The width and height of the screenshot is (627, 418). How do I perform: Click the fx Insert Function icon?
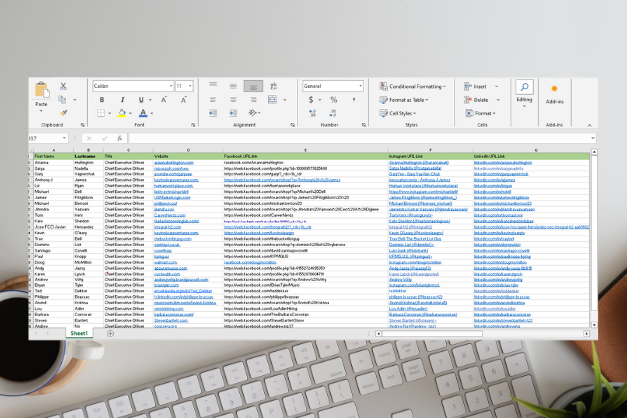pos(120,138)
